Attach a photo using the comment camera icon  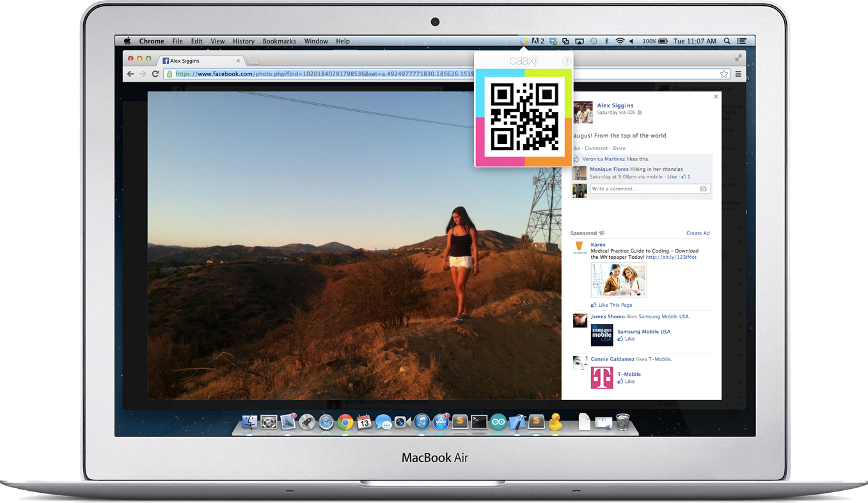coord(703,189)
